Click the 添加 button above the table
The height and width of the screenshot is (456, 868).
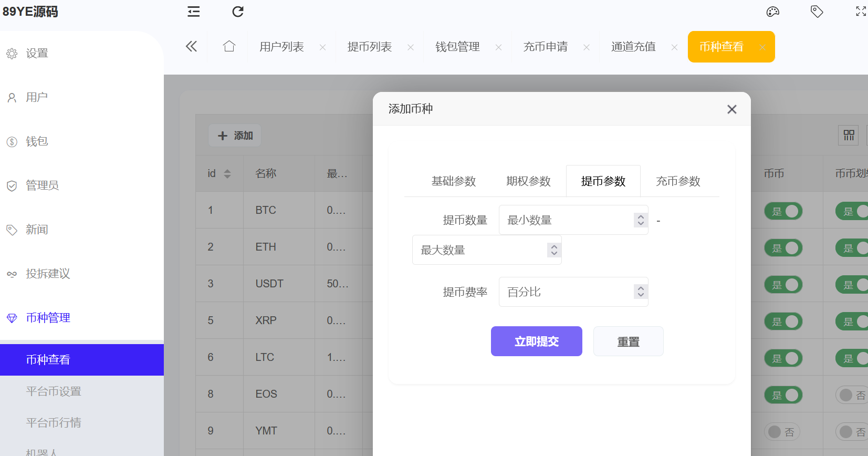tap(235, 136)
